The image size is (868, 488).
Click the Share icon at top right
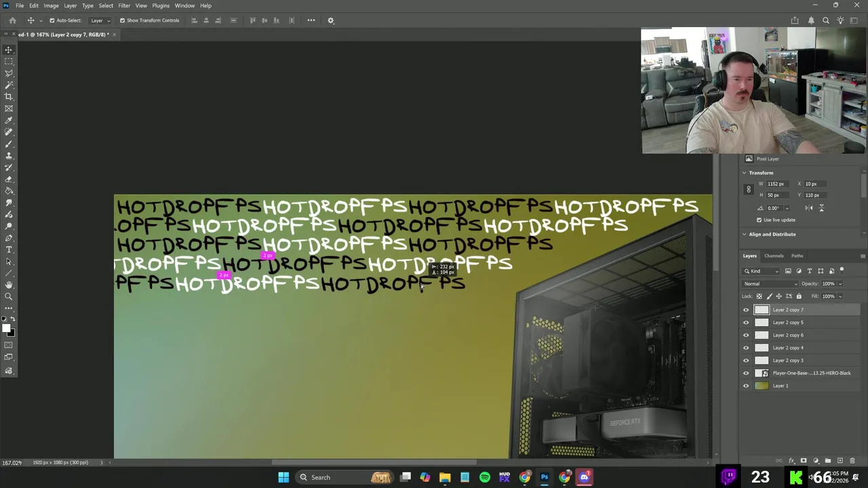click(x=795, y=20)
